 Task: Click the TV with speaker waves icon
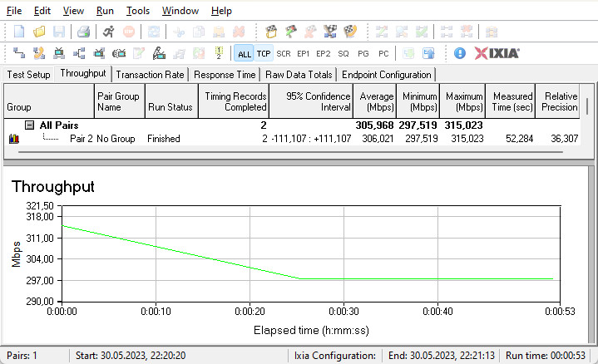pyautogui.click(x=119, y=53)
